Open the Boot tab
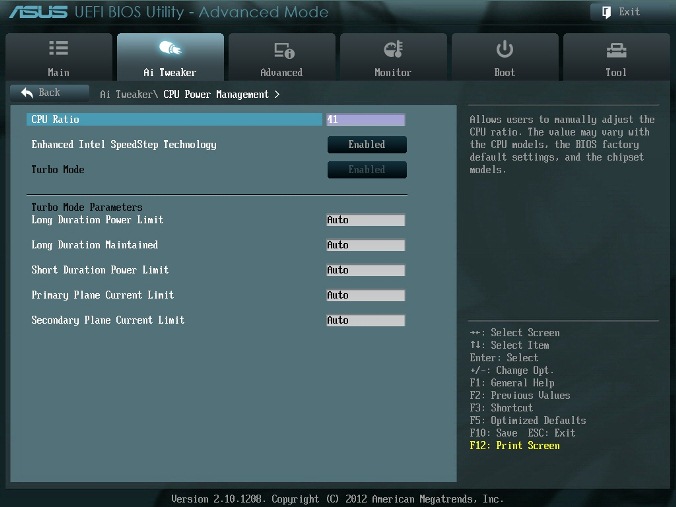676x507 pixels. pyautogui.click(x=505, y=57)
